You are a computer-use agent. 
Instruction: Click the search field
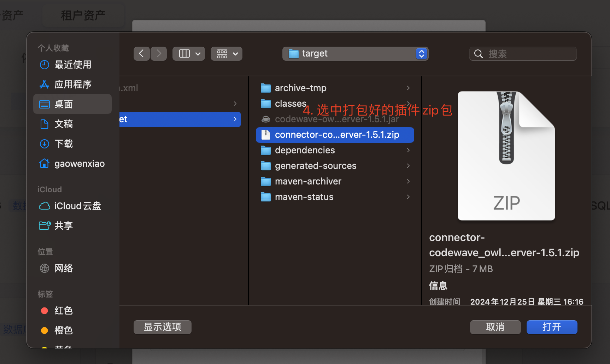(523, 54)
